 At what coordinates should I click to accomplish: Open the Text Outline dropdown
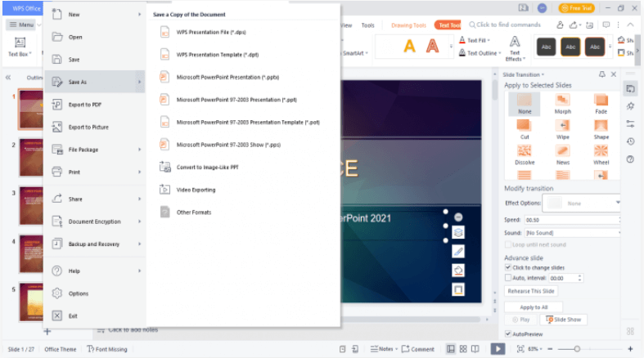(x=499, y=53)
